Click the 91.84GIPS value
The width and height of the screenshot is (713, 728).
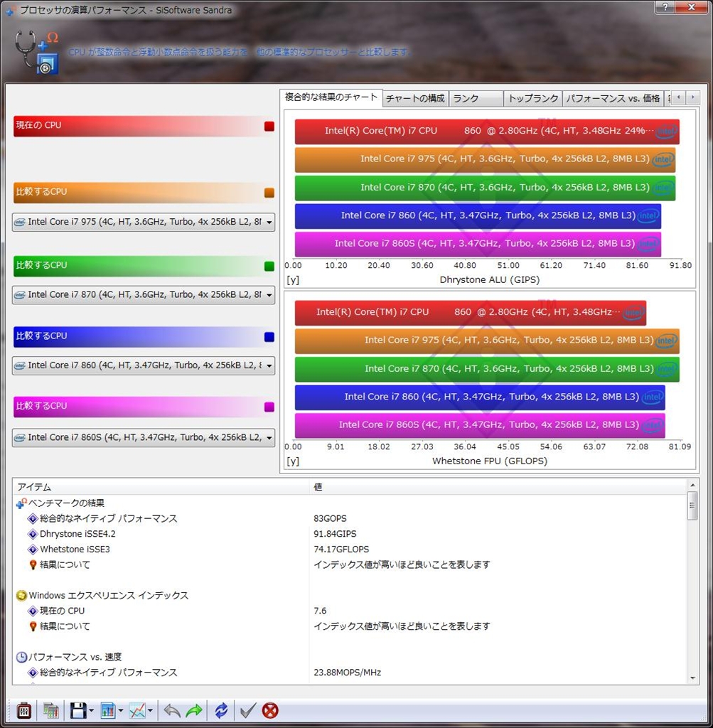click(335, 534)
